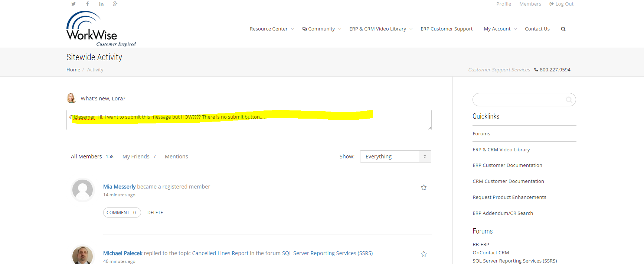Open the Google Plus social icon
The height and width of the screenshot is (264, 644).
pos(115,4)
